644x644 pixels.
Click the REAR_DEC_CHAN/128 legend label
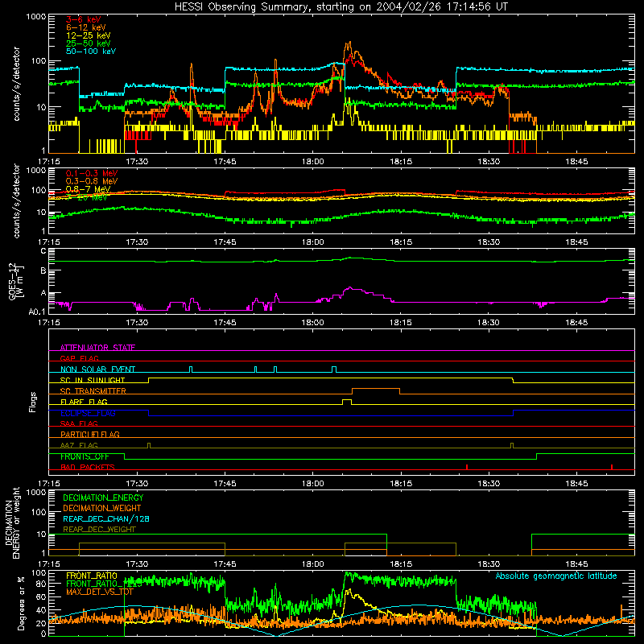click(x=106, y=518)
